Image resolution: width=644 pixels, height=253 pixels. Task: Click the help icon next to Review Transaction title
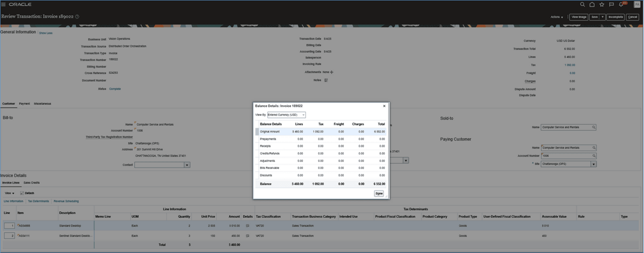pyautogui.click(x=77, y=17)
